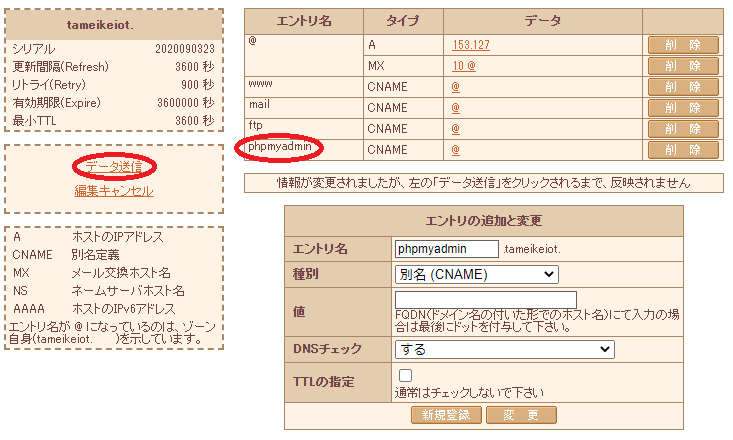Open the mail entry @ data link
This screenshot has width=733, height=440.
[x=455, y=108]
